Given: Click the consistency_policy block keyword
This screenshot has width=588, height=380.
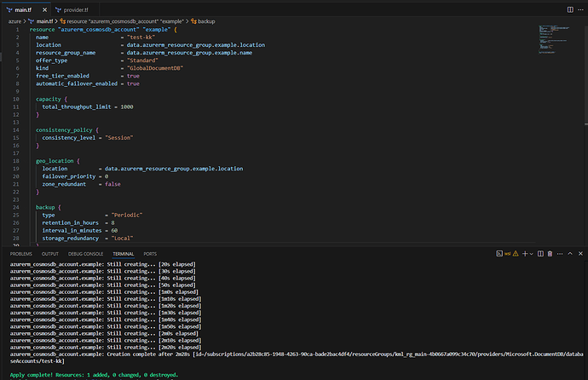Looking at the screenshot, I should coord(64,130).
